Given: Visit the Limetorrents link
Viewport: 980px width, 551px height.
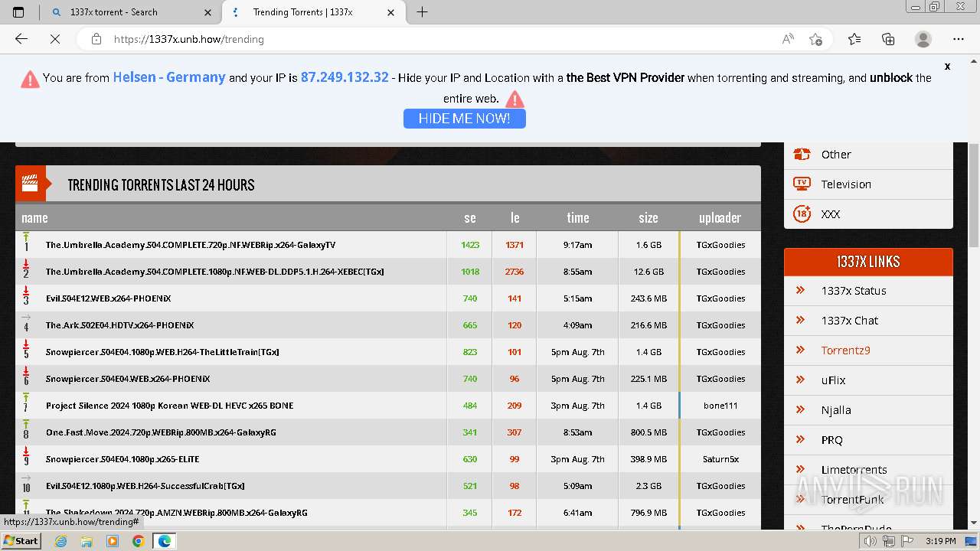Looking at the screenshot, I should pyautogui.click(x=854, y=470).
